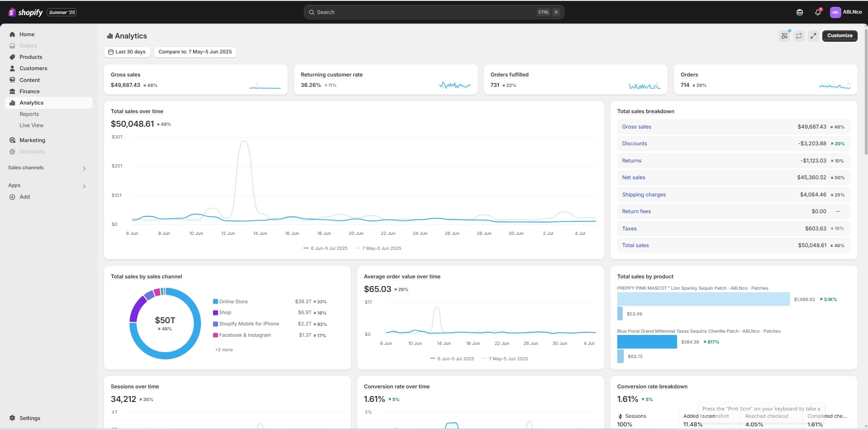Open Content via its icon

click(x=12, y=80)
